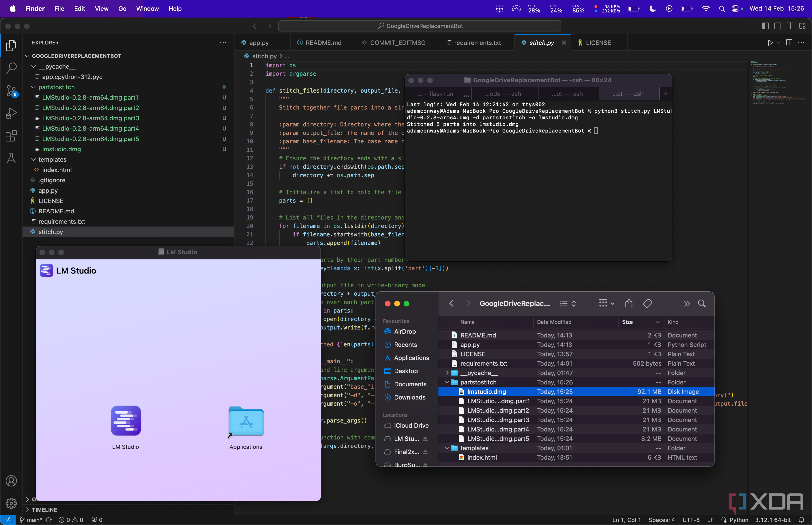Viewport: 812px width, 525px height.
Task: Open the Go menu in the menu bar
Action: tap(122, 8)
